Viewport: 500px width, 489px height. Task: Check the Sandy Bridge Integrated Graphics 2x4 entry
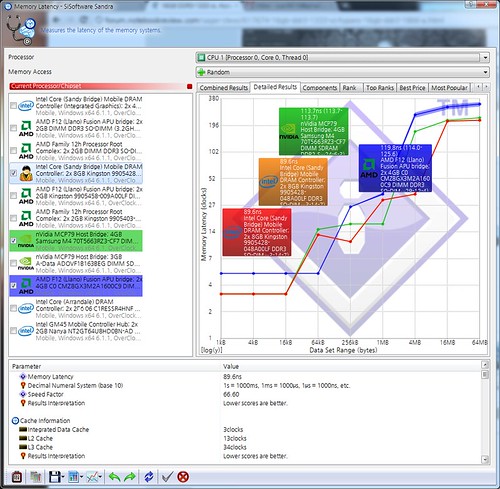(13, 106)
